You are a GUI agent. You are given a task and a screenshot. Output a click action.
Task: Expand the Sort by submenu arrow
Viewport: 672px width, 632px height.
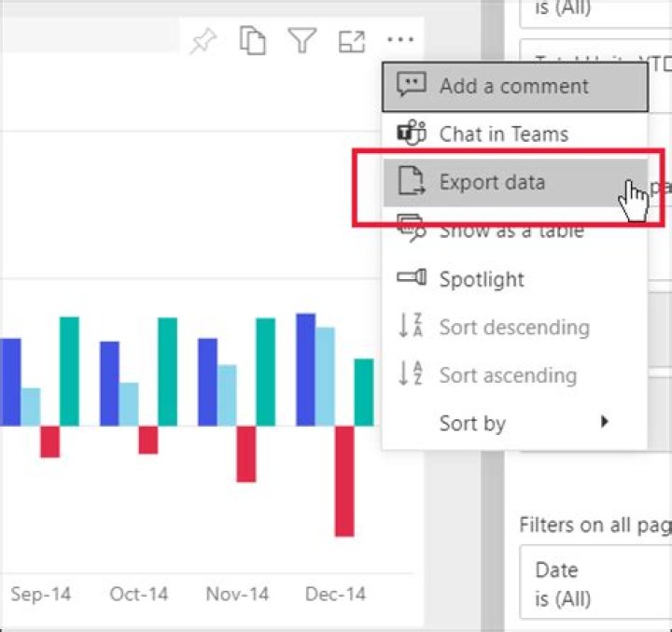click(604, 421)
